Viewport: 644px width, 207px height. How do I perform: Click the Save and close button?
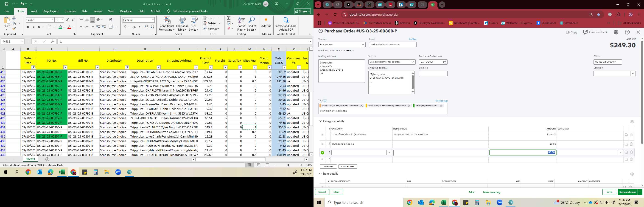pos(627,192)
